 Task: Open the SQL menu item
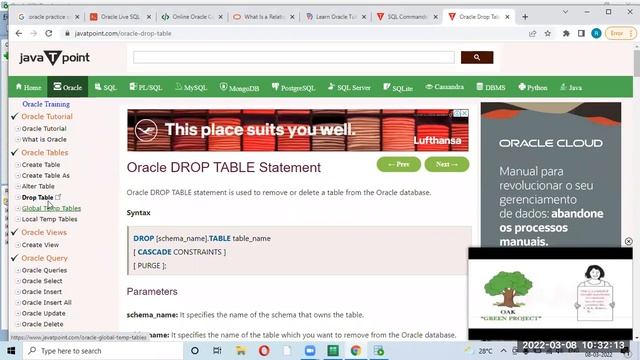pos(106,87)
